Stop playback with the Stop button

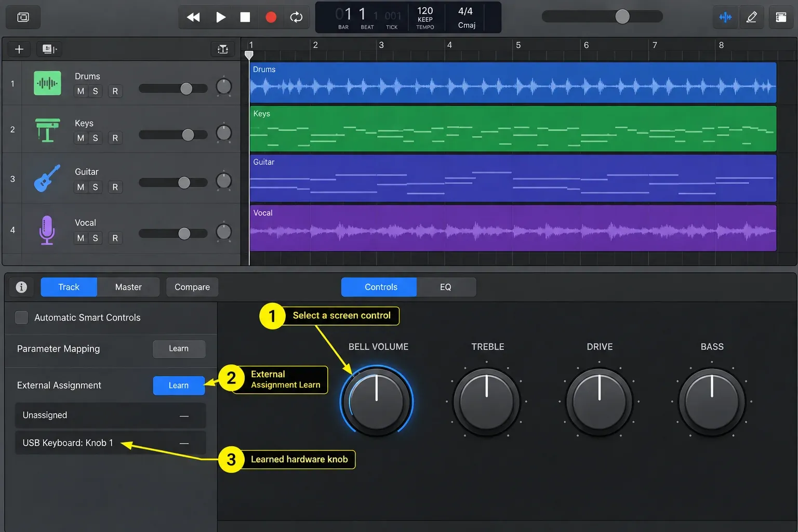(245, 17)
